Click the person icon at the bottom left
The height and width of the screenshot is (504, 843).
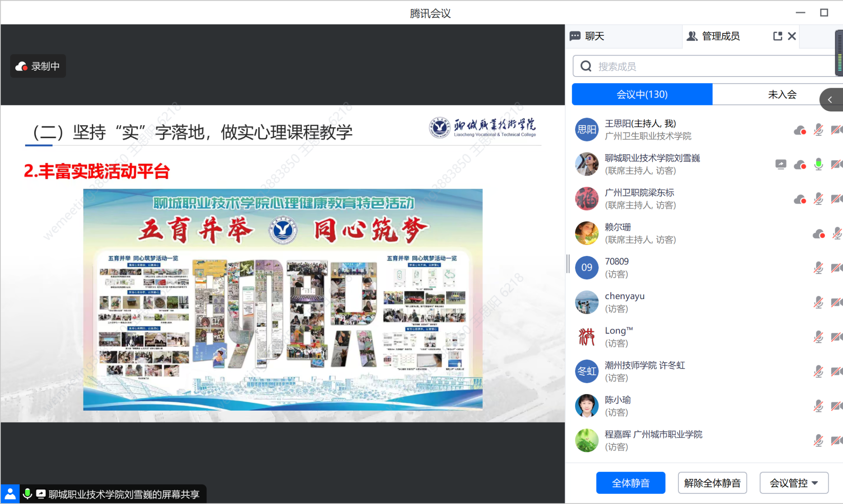coord(10,494)
